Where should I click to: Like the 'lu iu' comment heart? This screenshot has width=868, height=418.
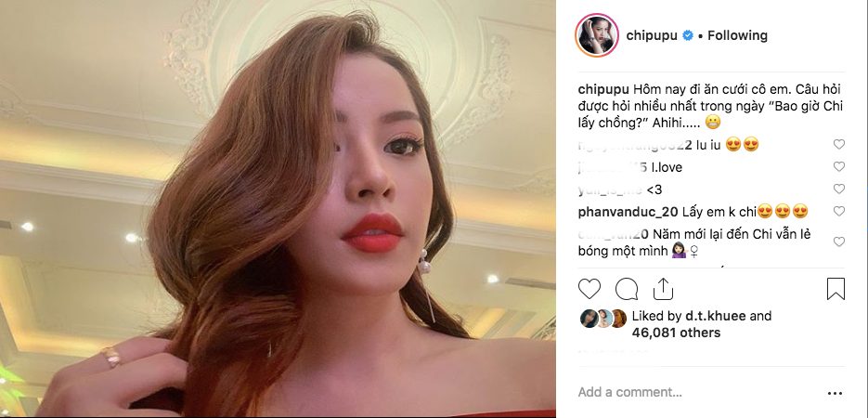tap(839, 145)
